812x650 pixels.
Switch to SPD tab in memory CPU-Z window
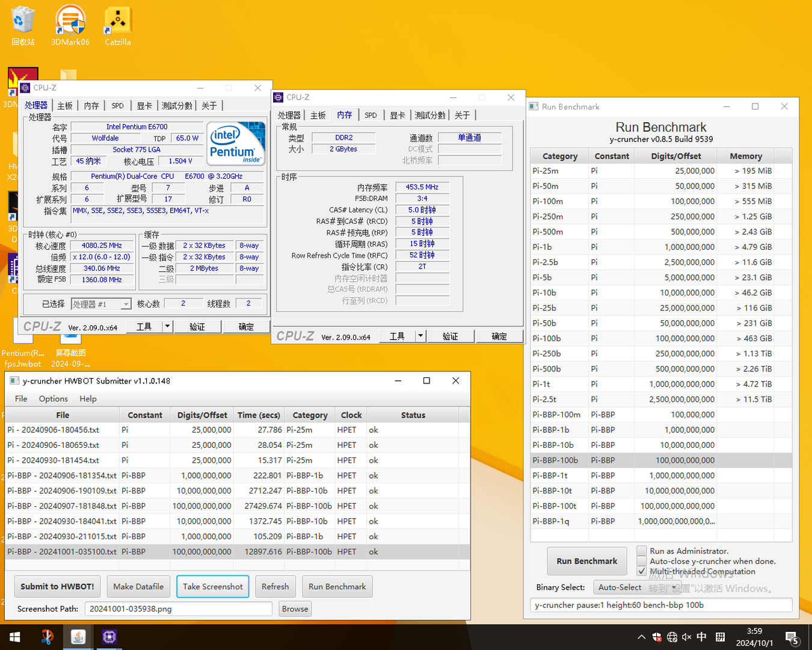pyautogui.click(x=371, y=116)
